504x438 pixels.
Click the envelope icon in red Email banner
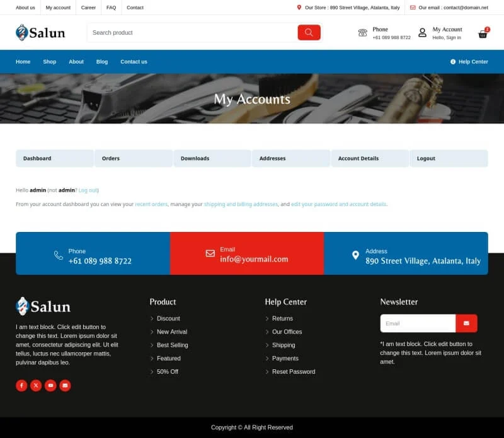(x=210, y=253)
